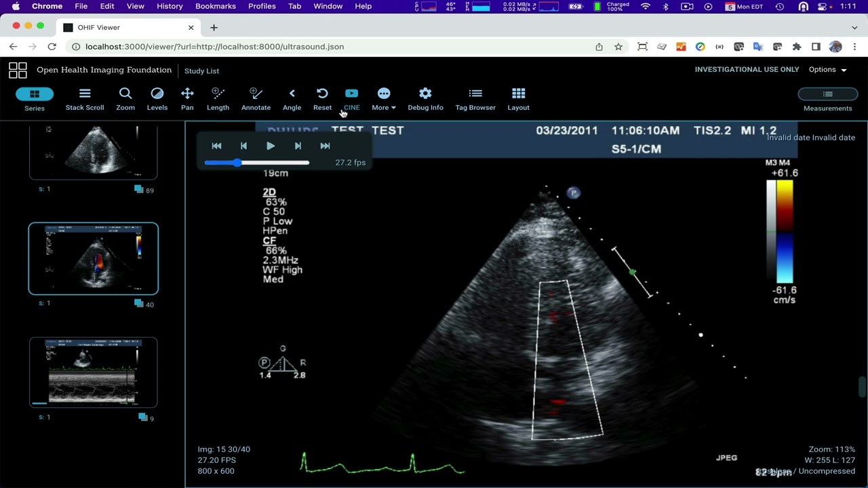Click the Google Translate extension icon
868x488 pixels.
coord(758,47)
